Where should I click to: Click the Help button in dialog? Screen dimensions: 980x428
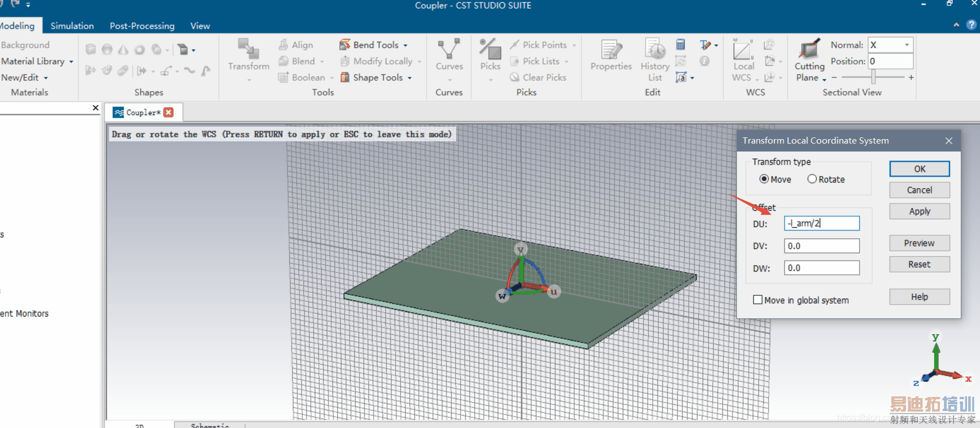(920, 297)
